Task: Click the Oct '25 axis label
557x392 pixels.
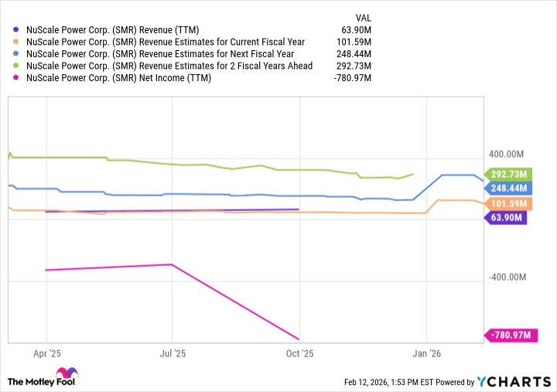Action: 299,354
